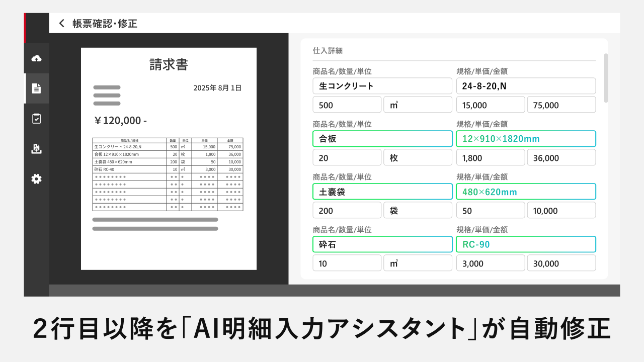644x362 pixels.
Task: Select the RC-90 specification field
Action: tap(526, 244)
